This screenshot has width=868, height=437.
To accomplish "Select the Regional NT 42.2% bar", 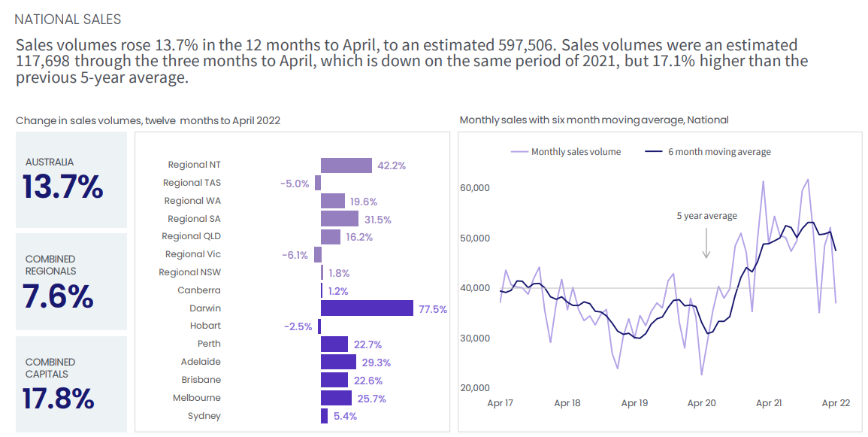I will [x=346, y=165].
